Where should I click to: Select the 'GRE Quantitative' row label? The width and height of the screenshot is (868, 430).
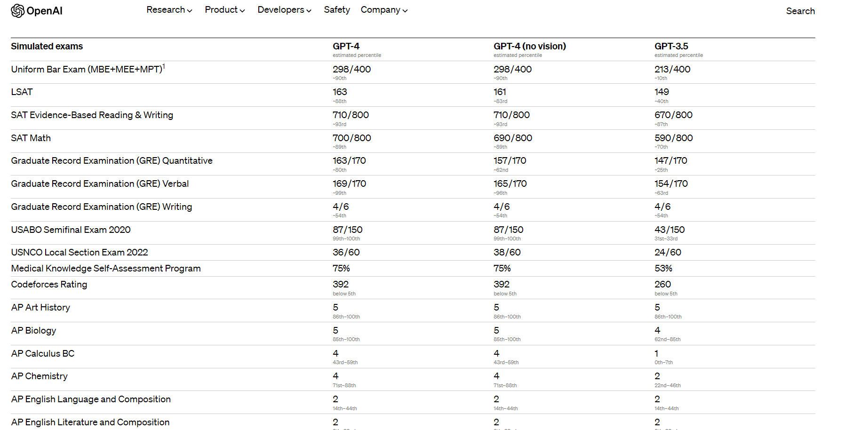112,160
